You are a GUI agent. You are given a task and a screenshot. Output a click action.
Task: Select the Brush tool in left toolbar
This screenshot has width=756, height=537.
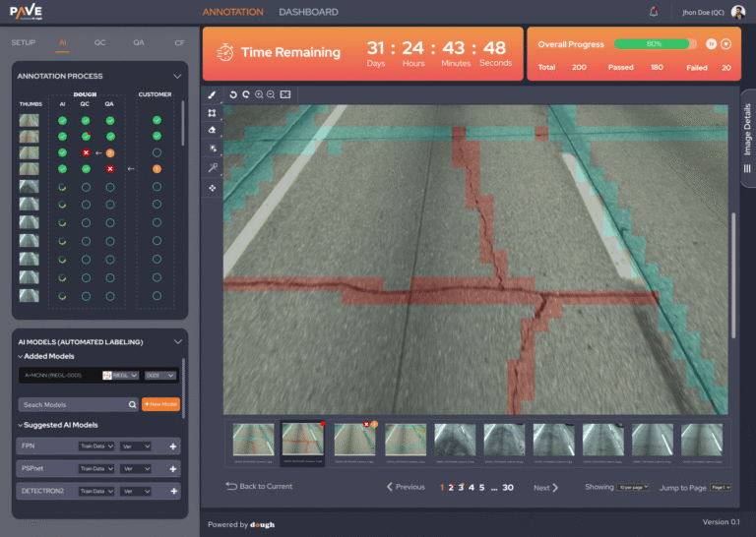tap(212, 94)
